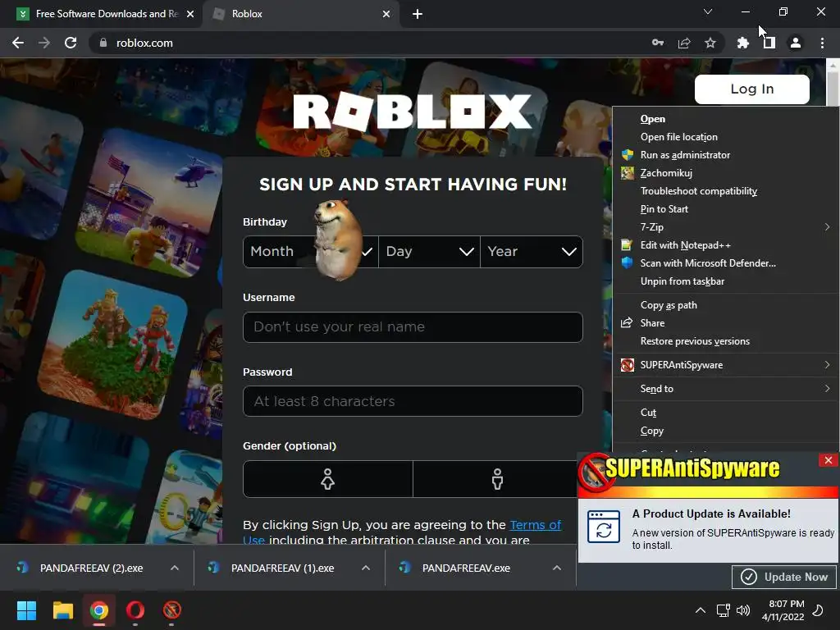Close the Roblox tab
The width and height of the screenshot is (840, 630).
(386, 14)
